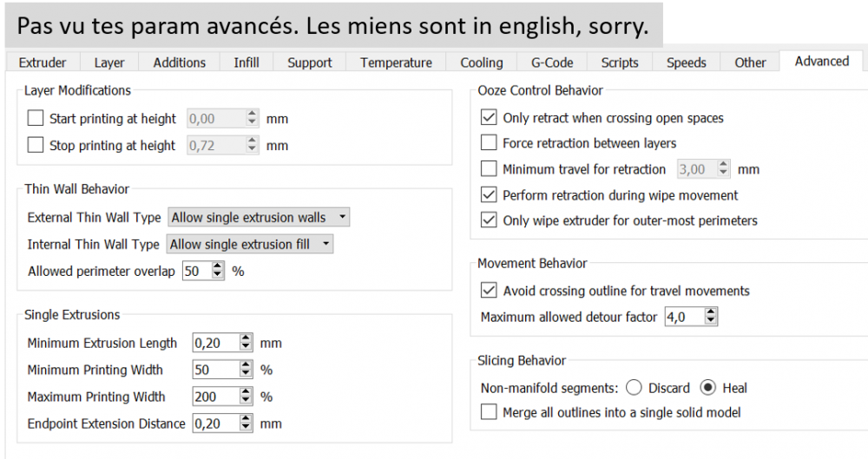Click the Maximum allowed detour factor field

tap(685, 317)
